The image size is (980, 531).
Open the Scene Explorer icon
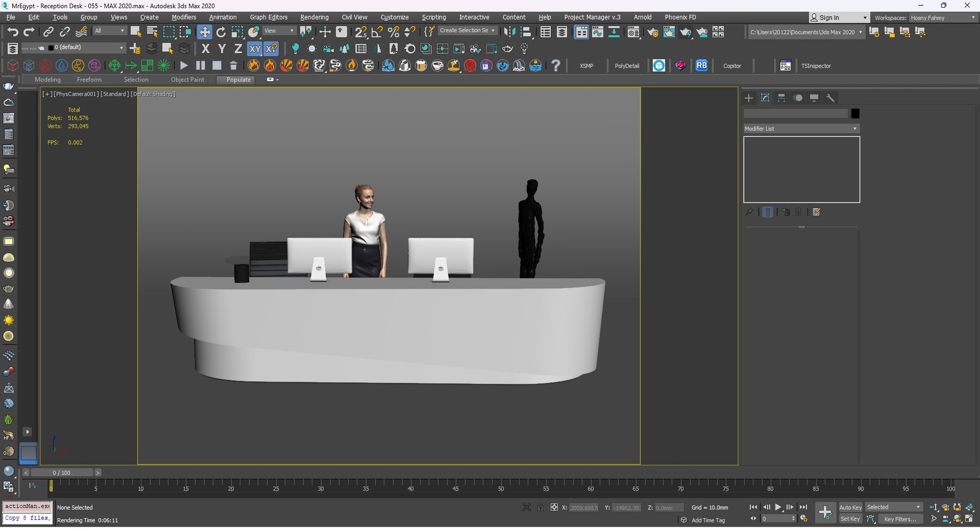pos(546,32)
